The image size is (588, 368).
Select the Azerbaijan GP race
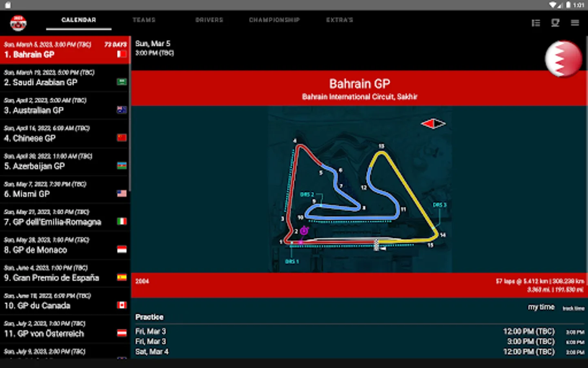click(x=65, y=162)
